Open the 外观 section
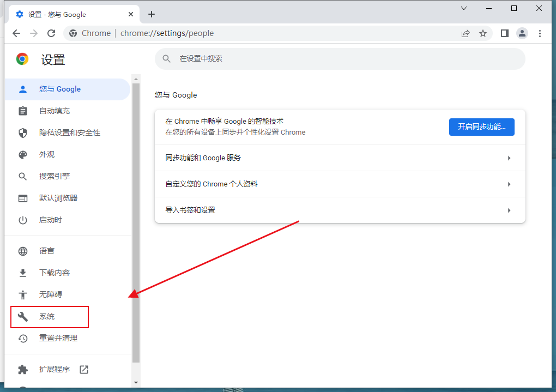 click(x=68, y=155)
